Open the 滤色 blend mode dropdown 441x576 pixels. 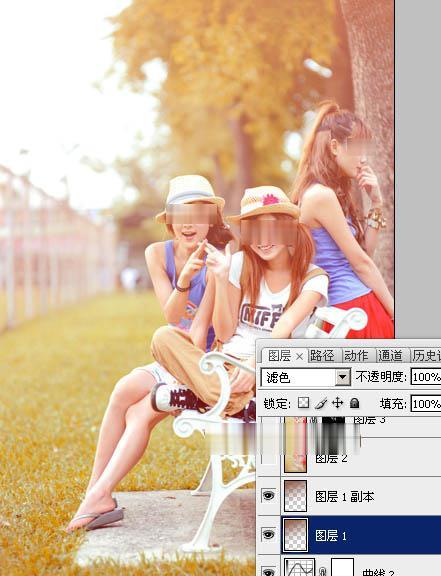pos(343,377)
